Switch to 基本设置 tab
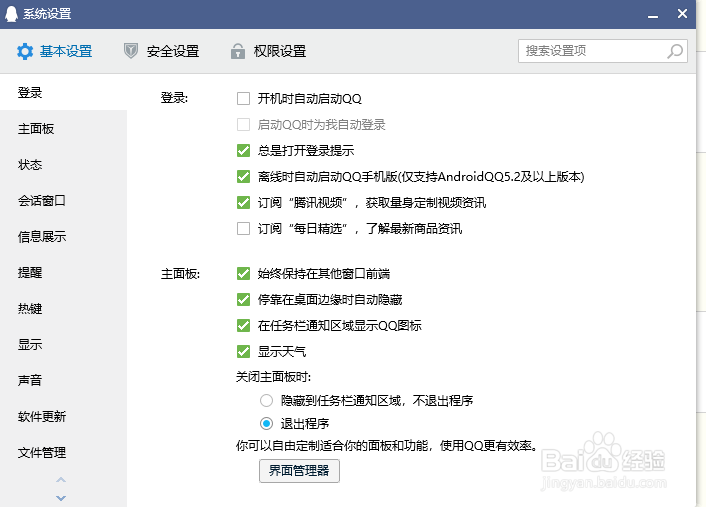This screenshot has width=706, height=507. (x=54, y=51)
